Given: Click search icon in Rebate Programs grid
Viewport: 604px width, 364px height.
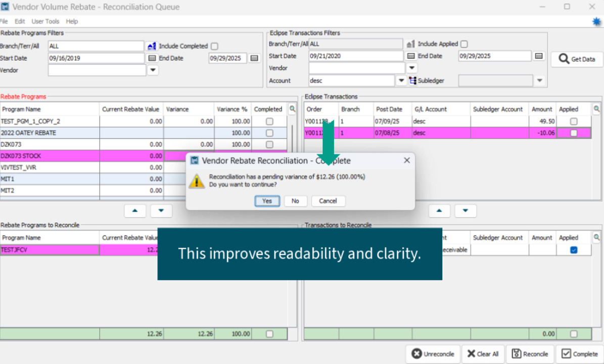Looking at the screenshot, I should click(x=292, y=109).
